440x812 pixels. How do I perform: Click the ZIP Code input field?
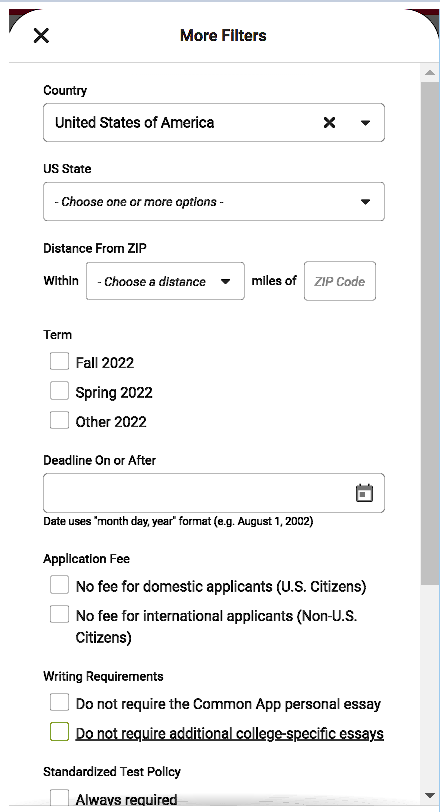340,281
